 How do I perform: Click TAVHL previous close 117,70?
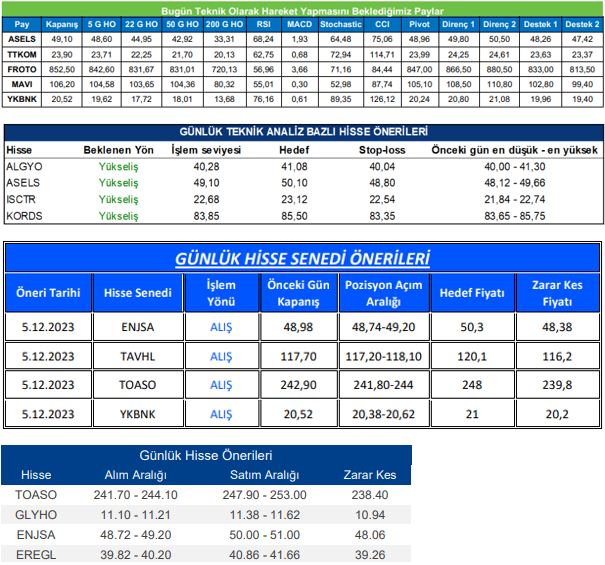298,356
